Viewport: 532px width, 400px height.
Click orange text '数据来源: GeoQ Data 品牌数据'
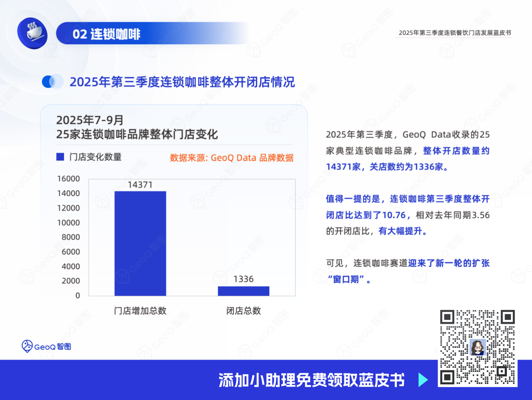click(232, 158)
